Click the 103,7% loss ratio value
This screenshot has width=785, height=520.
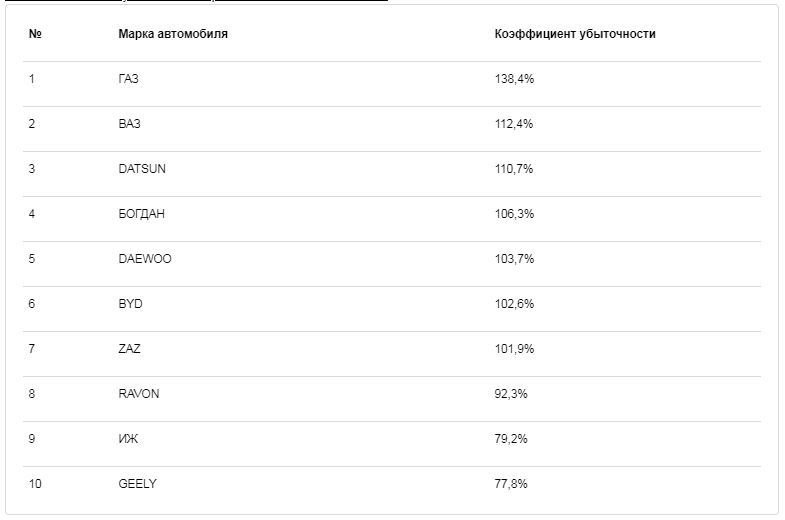(x=515, y=259)
